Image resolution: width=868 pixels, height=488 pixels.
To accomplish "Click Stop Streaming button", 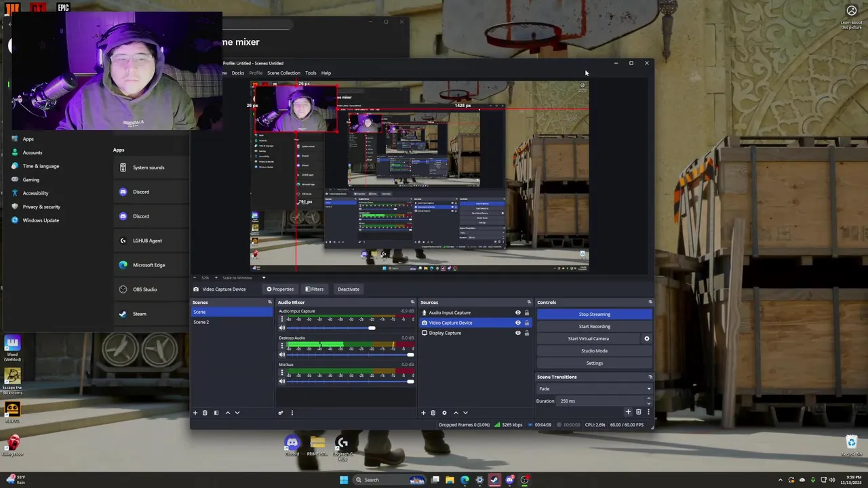I will (x=595, y=314).
